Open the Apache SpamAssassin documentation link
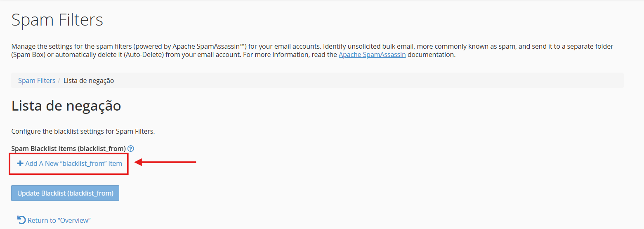This screenshot has height=229, width=644. (372, 54)
